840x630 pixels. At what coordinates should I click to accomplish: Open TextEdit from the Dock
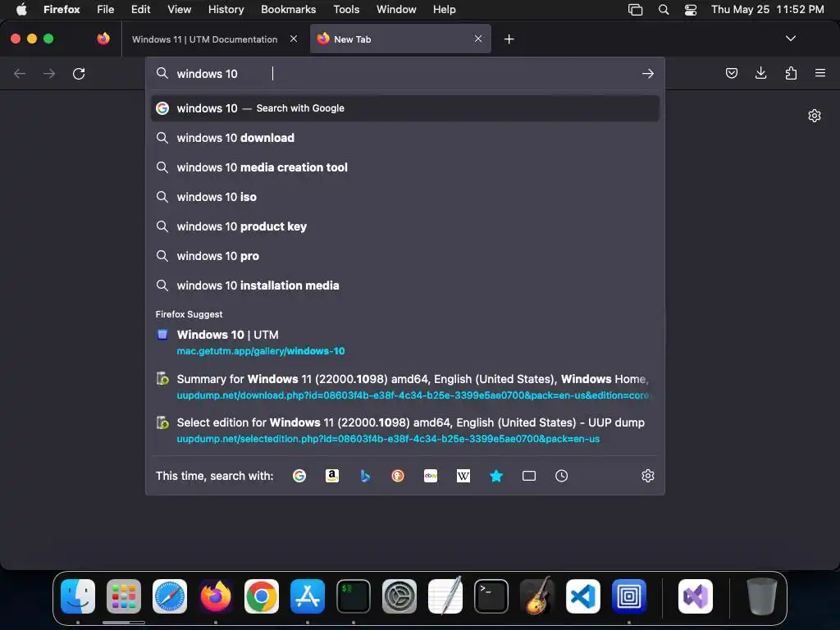tap(445, 596)
